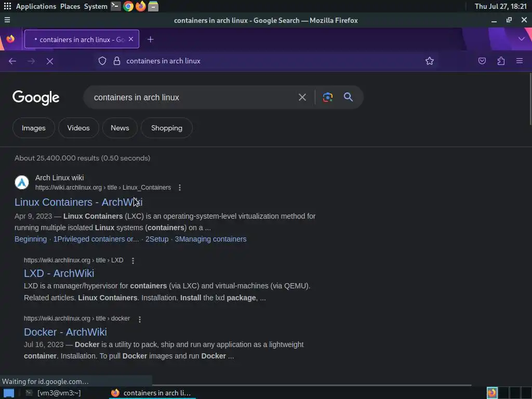Image resolution: width=532 pixels, height=399 pixels.
Task: Switch to Videos results
Action: point(78,128)
